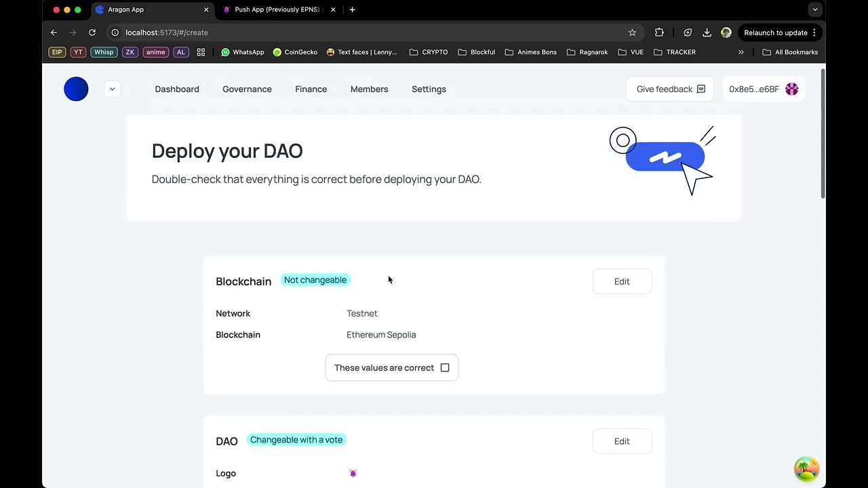Open the CoinGecko bookmark
868x488 pixels.
pos(295,52)
